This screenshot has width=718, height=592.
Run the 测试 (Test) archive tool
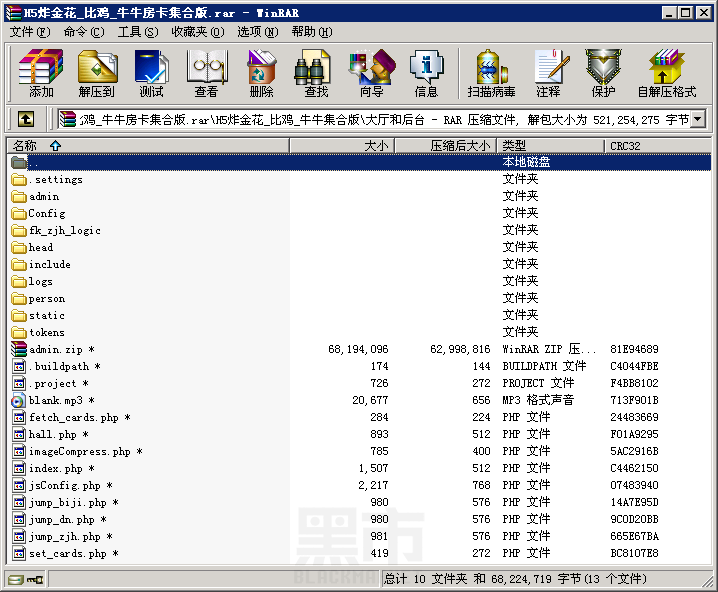tap(152, 73)
